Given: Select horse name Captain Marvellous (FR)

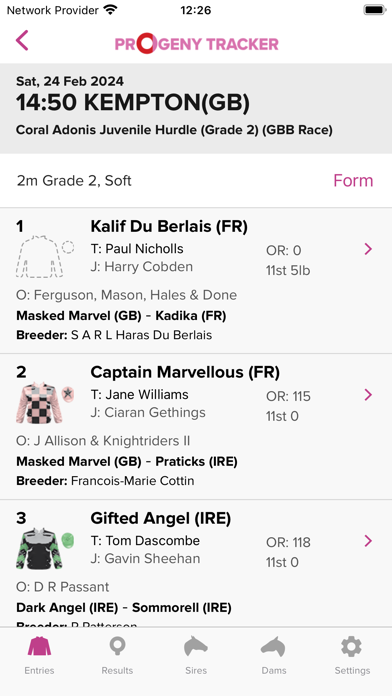Looking at the screenshot, I should (185, 372).
